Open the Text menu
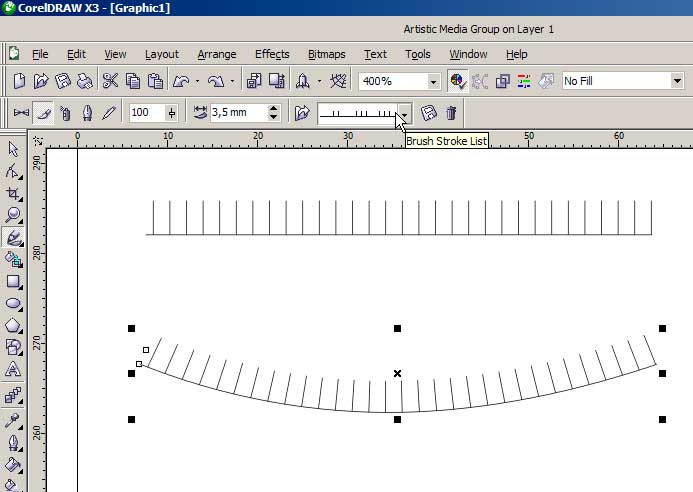 (375, 54)
